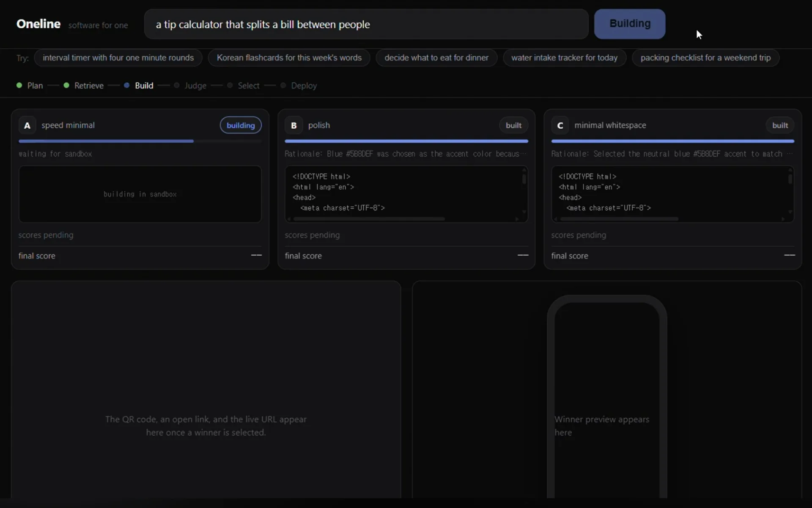This screenshot has height=508, width=812.
Task: Click the C variant letter badge
Action: click(x=560, y=125)
